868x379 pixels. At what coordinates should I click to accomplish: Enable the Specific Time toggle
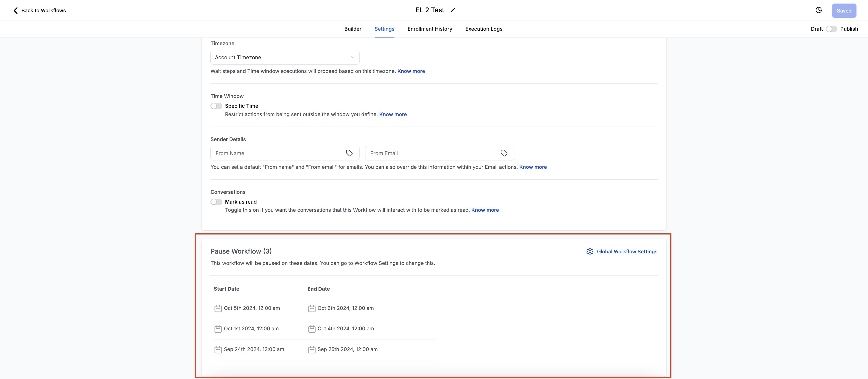tap(216, 106)
